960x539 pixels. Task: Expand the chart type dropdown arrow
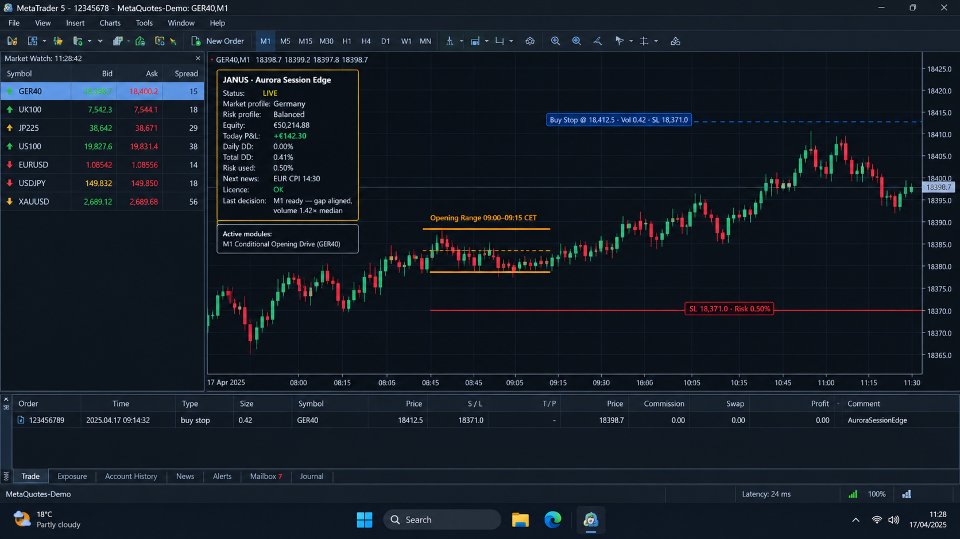tap(462, 41)
